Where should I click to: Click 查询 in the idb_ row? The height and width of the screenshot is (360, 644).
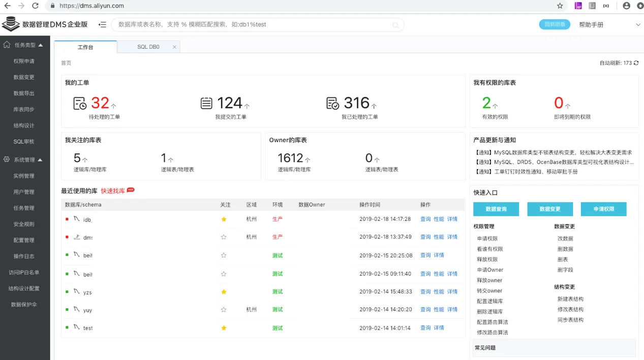pos(425,219)
